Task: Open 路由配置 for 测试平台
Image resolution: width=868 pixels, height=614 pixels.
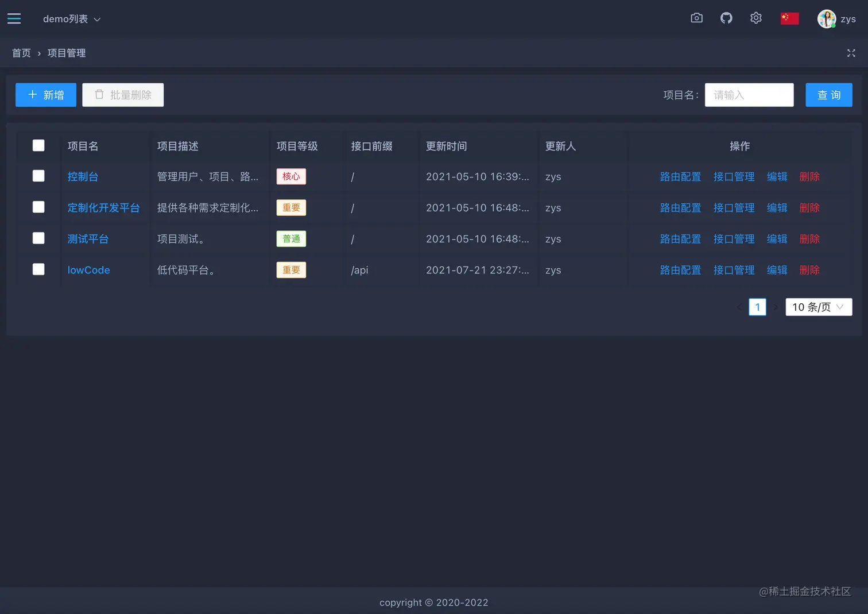Action: click(681, 239)
